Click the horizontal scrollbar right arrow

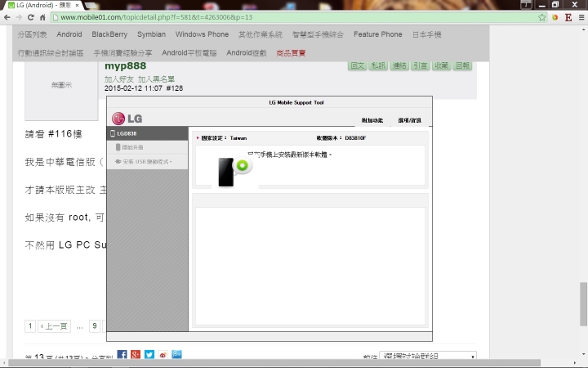[575, 363]
